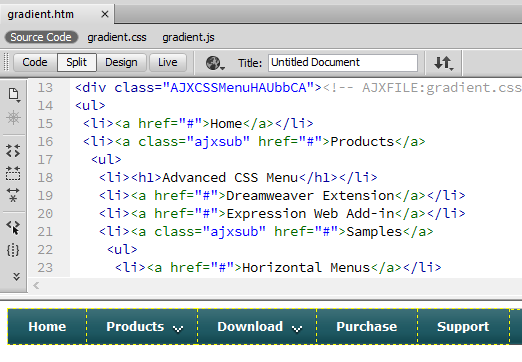The height and width of the screenshot is (362, 522).
Task: Open Documents icon in coding toolbar
Action: pos(14,95)
